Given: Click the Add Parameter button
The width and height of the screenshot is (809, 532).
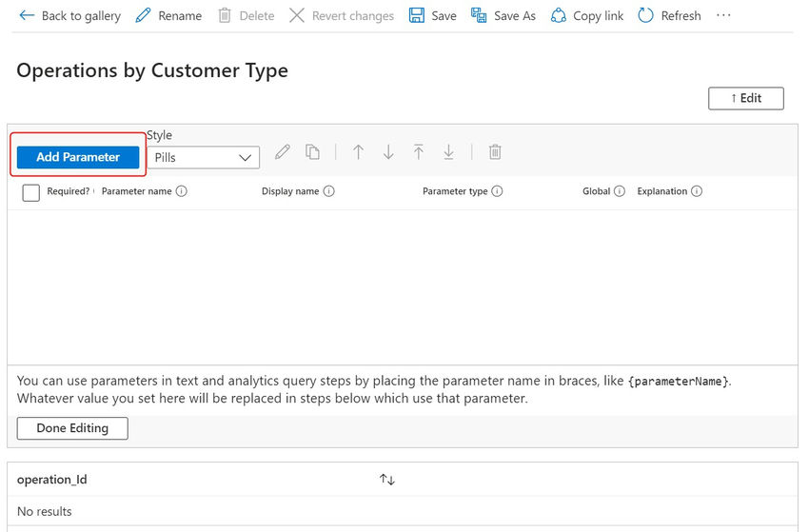Looking at the screenshot, I should click(78, 157).
